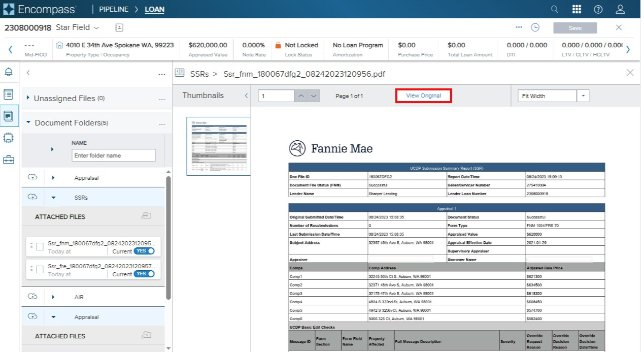644x352 pixels.
Task: Go to the previous page with the up arrow
Action: [x=301, y=95]
